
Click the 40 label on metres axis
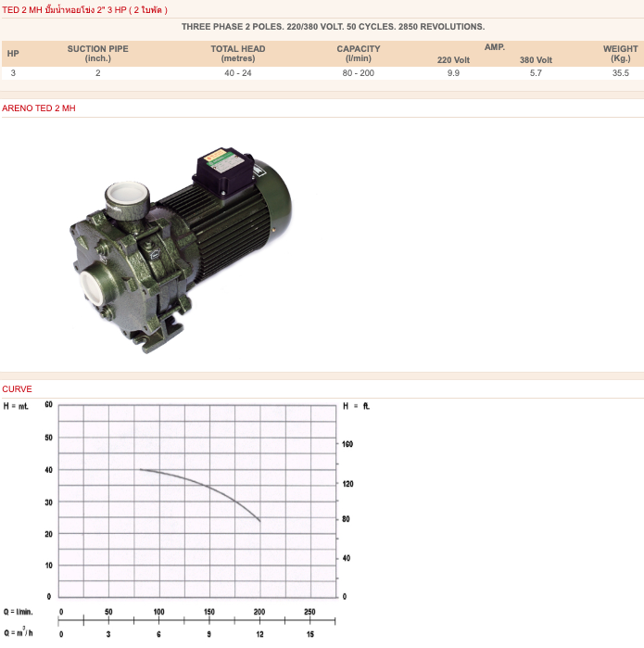[x=49, y=470]
